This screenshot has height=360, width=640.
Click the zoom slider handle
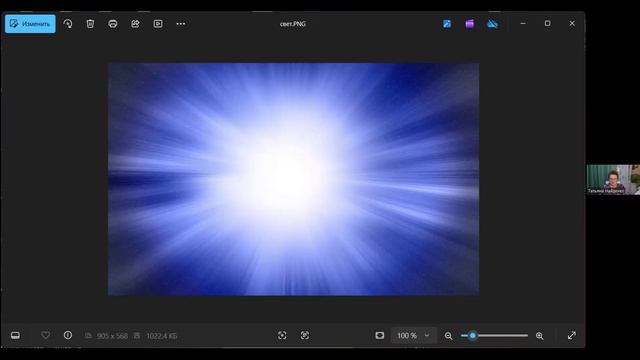(x=473, y=336)
